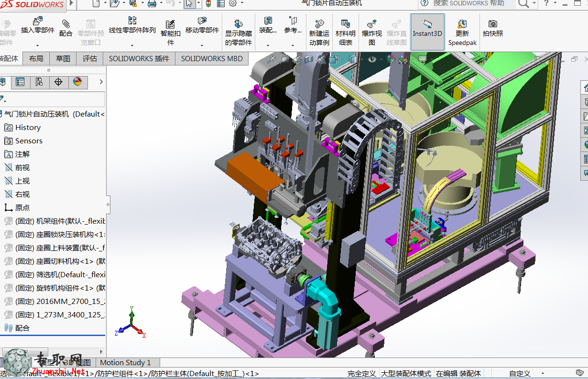Open the PropertyManager tab icon
The height and width of the screenshot is (379, 588).
tap(20, 82)
